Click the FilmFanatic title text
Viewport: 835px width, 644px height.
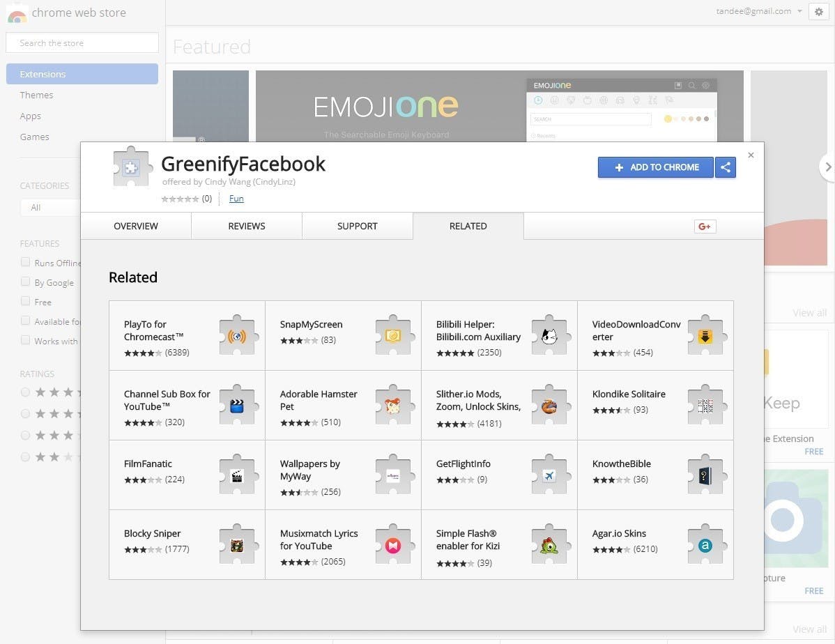pyautogui.click(x=148, y=464)
